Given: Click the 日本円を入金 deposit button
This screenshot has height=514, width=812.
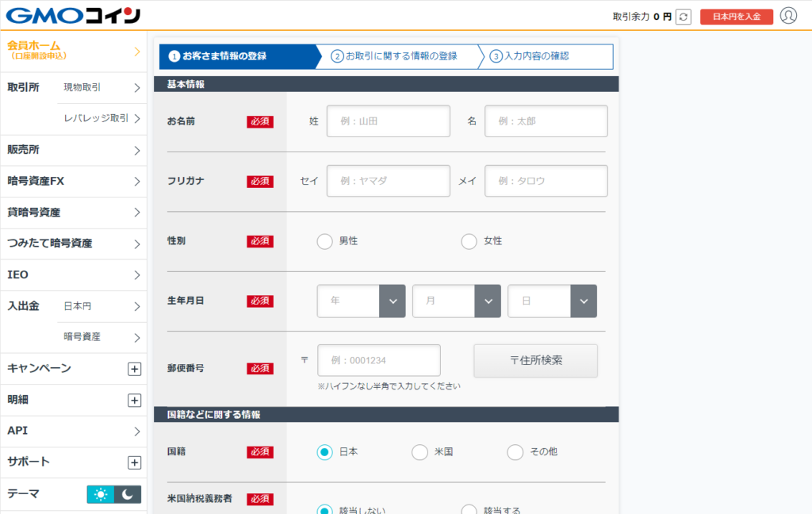Looking at the screenshot, I should point(736,17).
